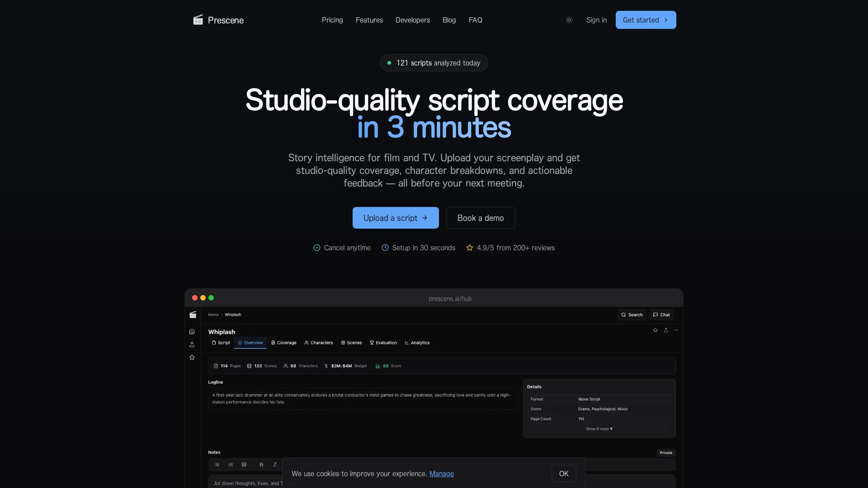Screen dimensions: 868x488
Task: Switch to the Script tab
Action: [x=221, y=343]
